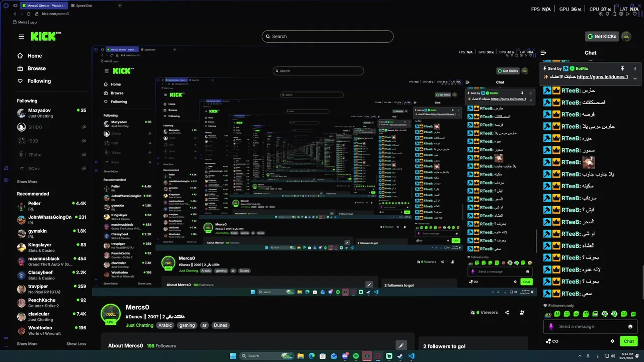The height and width of the screenshot is (362, 644).
Task: Click Show More under the Following list
Action: [27, 182]
